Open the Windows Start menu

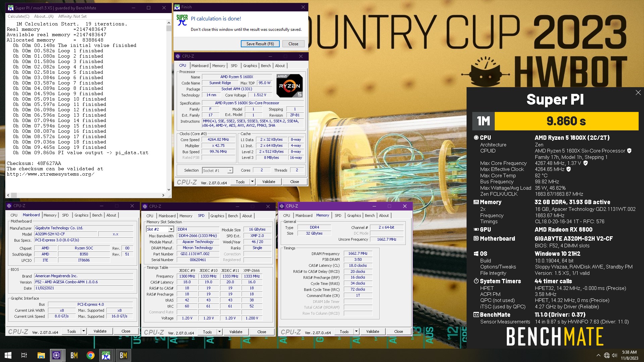point(8,355)
